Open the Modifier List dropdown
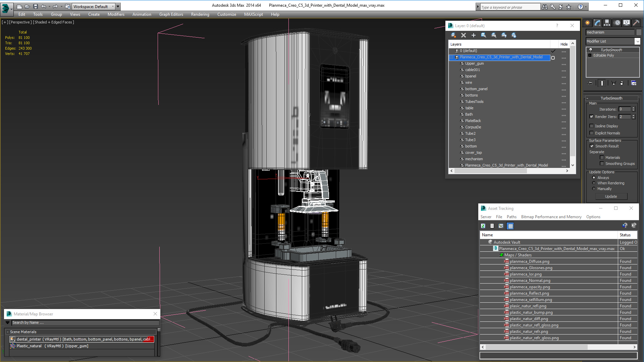 637,41
